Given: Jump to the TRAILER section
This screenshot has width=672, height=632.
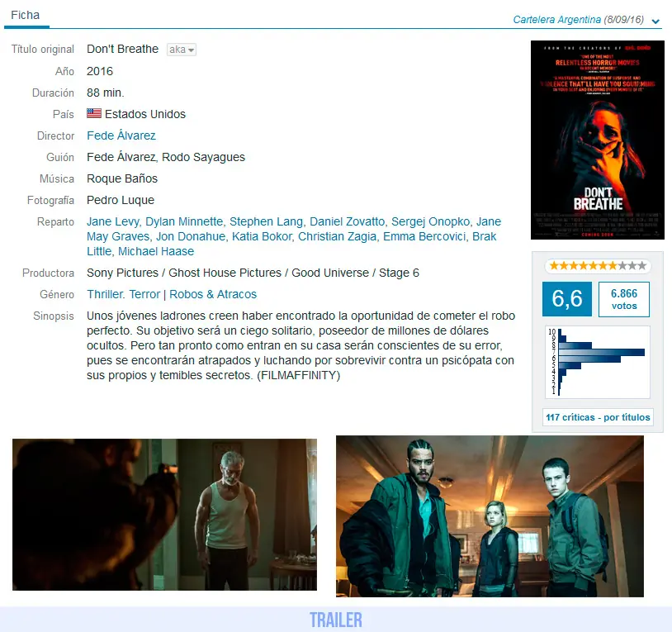Looking at the screenshot, I should pyautogui.click(x=336, y=620).
